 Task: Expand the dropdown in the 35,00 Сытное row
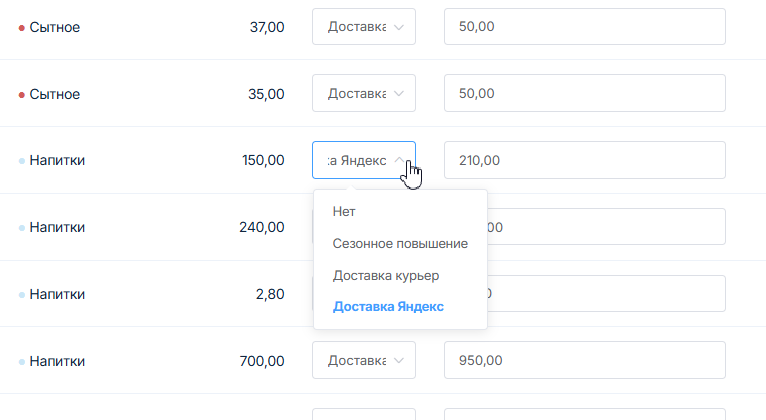point(364,94)
